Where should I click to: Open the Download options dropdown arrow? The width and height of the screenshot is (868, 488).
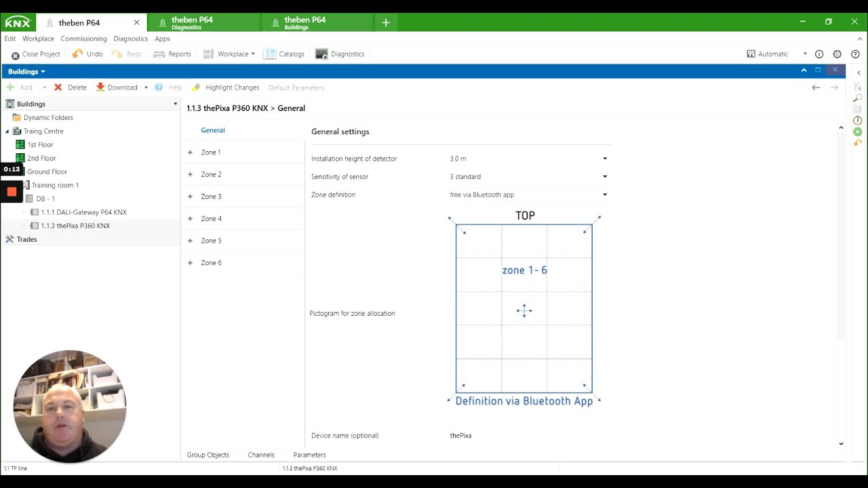pyautogui.click(x=146, y=87)
